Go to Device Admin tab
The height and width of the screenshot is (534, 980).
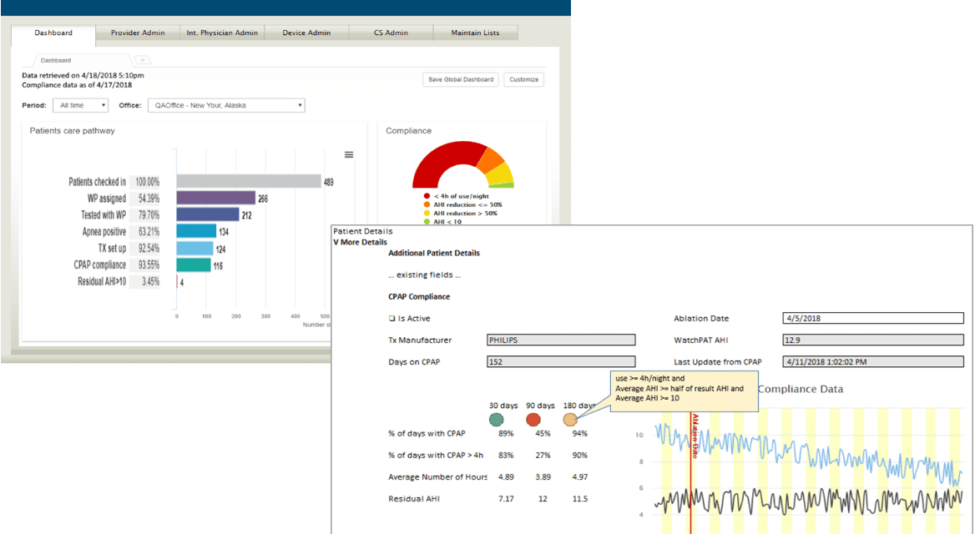(x=306, y=33)
